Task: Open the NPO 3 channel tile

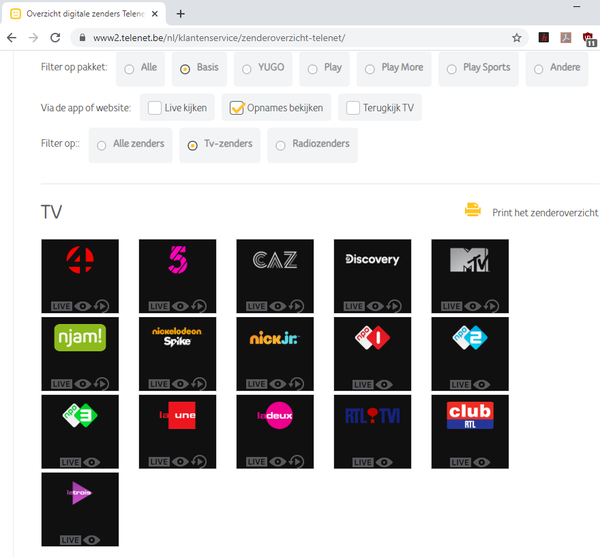Action: [80, 432]
